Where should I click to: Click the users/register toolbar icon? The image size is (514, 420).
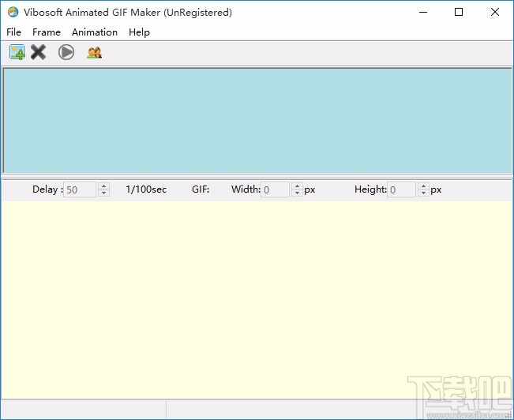95,52
